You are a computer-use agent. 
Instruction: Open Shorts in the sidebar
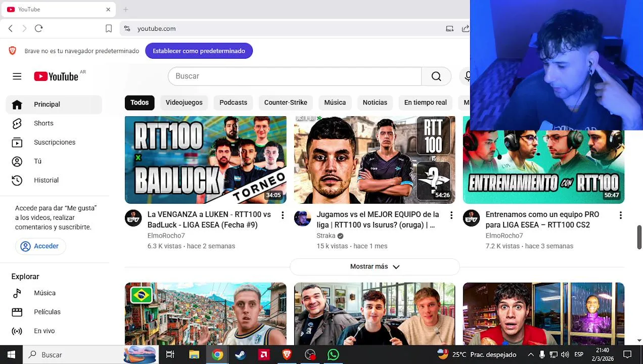click(54, 123)
